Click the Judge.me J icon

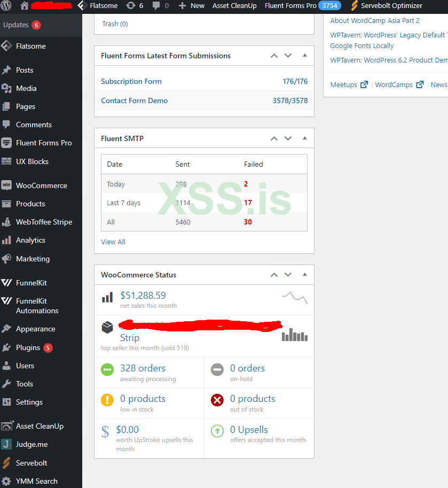(x=6, y=444)
